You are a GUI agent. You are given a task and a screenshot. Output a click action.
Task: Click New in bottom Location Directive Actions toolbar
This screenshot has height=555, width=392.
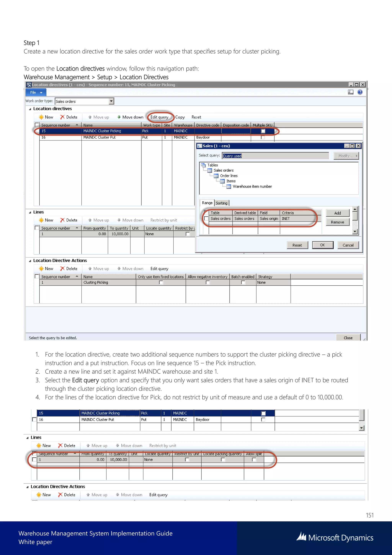pos(44,495)
